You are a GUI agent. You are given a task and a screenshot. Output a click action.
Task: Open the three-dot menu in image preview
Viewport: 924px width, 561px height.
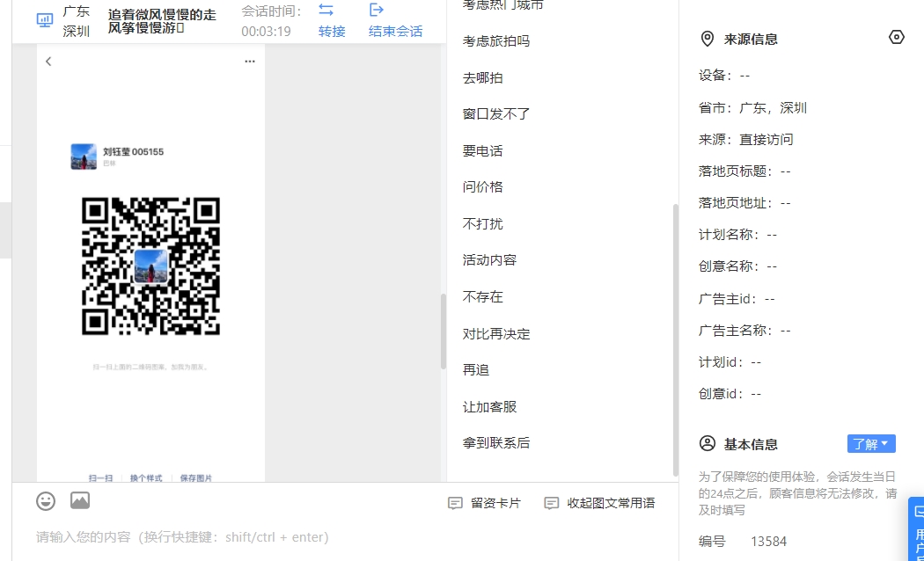pyautogui.click(x=250, y=62)
